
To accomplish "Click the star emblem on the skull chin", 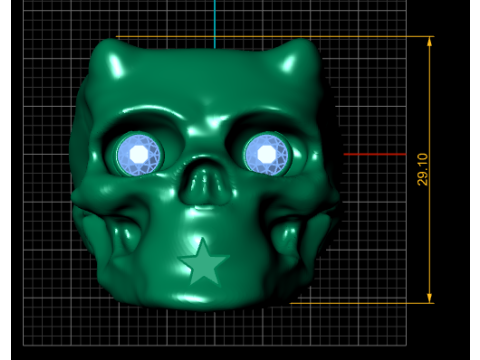I will [x=204, y=263].
